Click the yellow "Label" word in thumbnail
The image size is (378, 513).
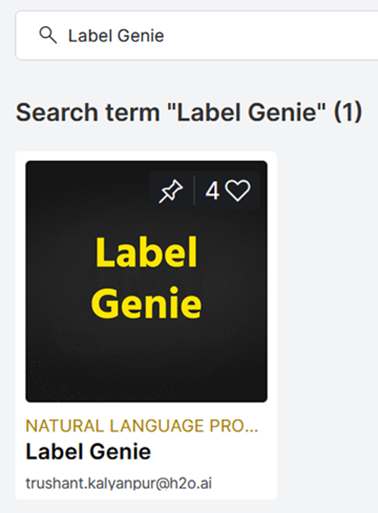[x=147, y=252]
